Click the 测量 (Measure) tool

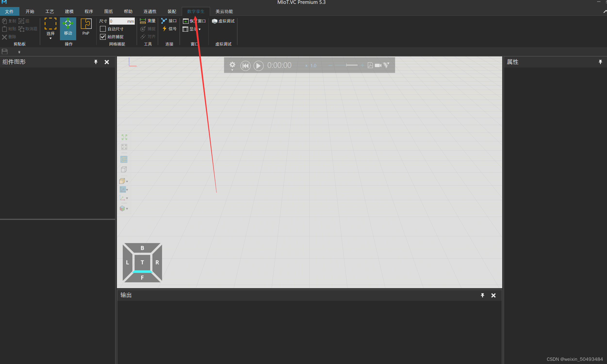(x=148, y=21)
